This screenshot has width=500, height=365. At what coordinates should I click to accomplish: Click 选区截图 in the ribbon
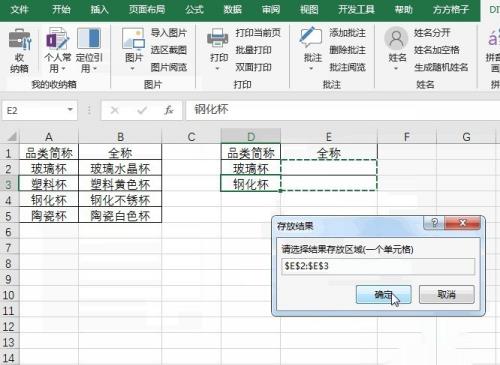pyautogui.click(x=169, y=50)
